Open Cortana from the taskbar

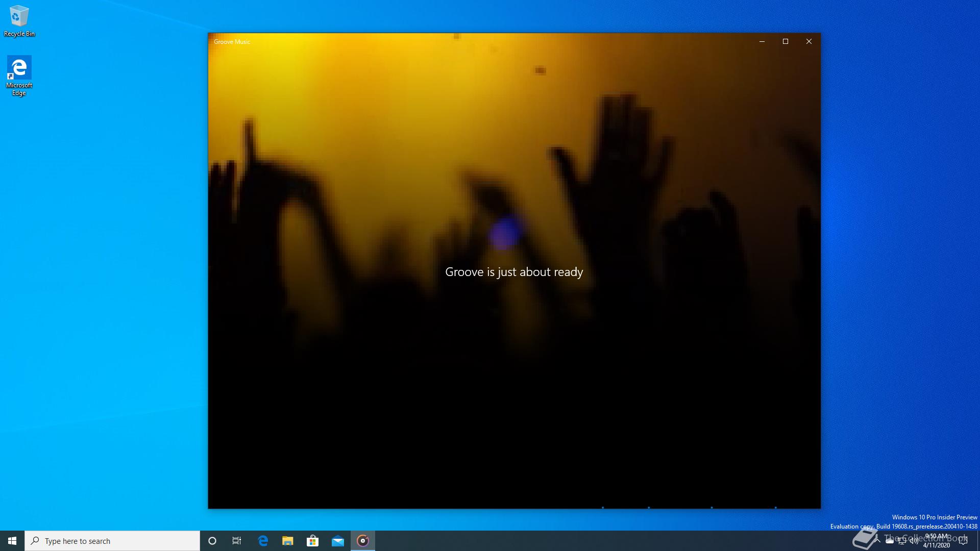[x=212, y=541]
